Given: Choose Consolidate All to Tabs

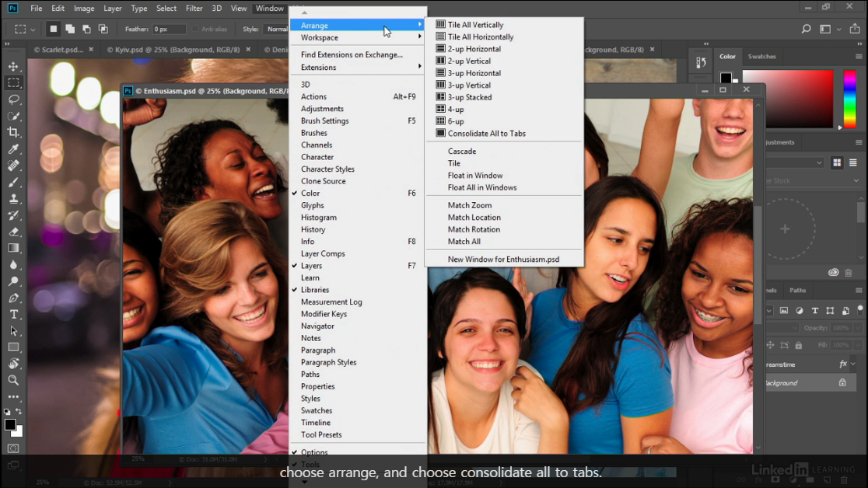Looking at the screenshot, I should click(x=504, y=134).
